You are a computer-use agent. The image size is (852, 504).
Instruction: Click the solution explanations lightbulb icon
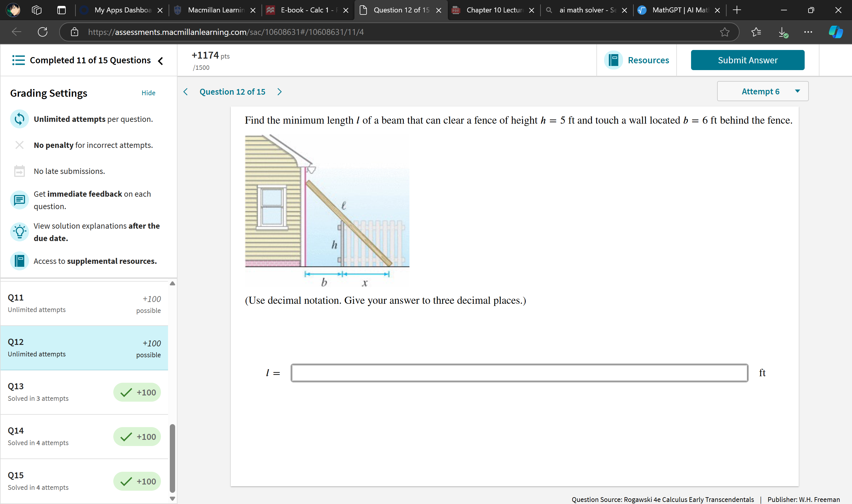pos(19,232)
